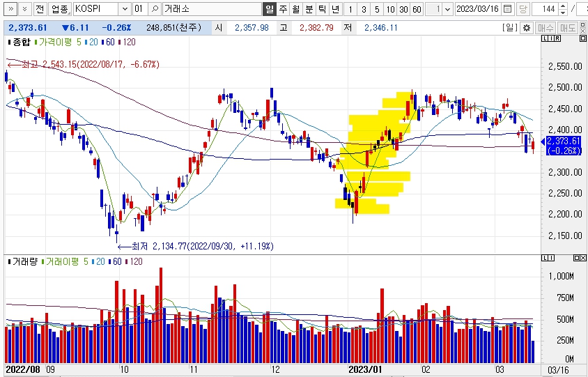Click the I scale icon on volume chart

click(551, 258)
